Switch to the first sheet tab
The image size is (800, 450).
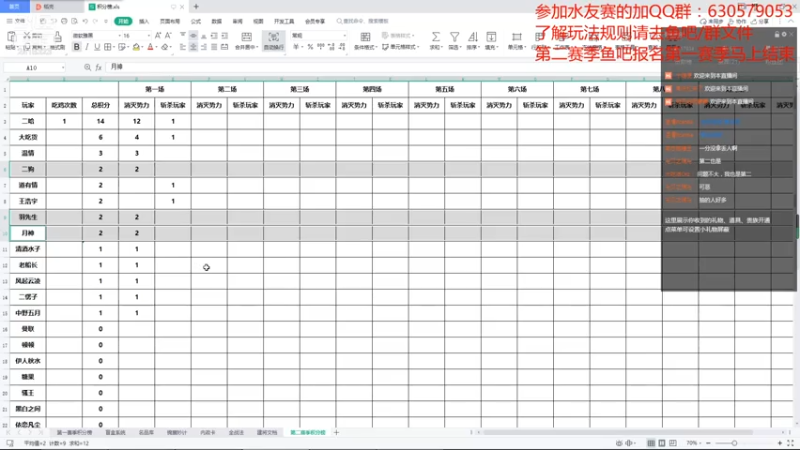tap(74, 433)
